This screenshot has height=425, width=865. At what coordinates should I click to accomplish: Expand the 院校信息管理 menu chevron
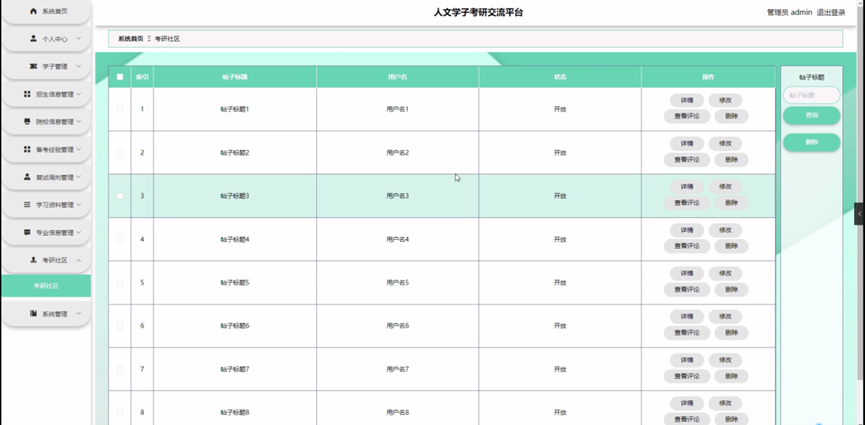78,122
